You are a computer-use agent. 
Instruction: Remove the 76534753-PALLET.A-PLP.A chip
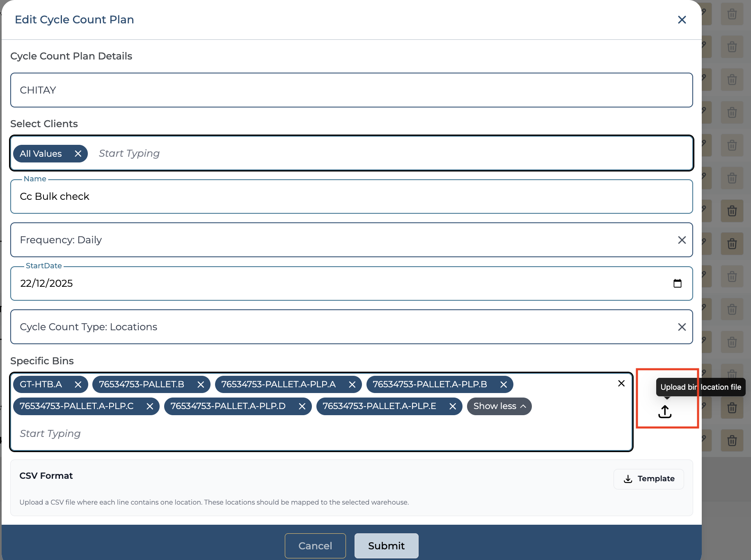click(x=352, y=384)
